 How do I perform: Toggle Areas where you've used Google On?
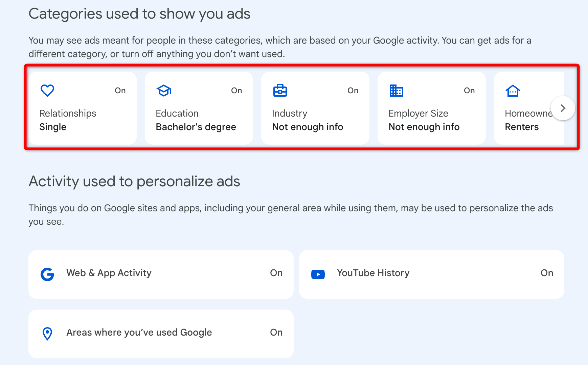(276, 333)
